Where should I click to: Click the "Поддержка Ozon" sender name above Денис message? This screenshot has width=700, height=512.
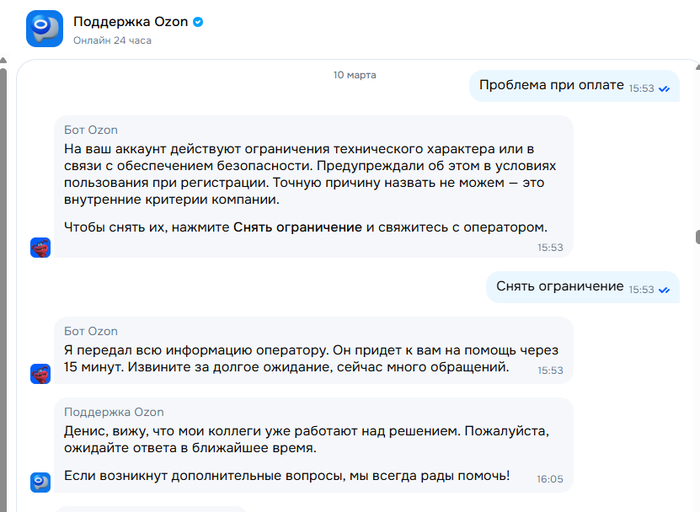(114, 412)
